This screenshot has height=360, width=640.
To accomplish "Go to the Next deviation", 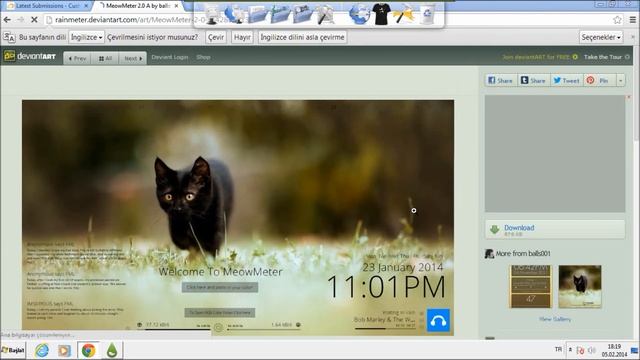I will tap(133, 58).
